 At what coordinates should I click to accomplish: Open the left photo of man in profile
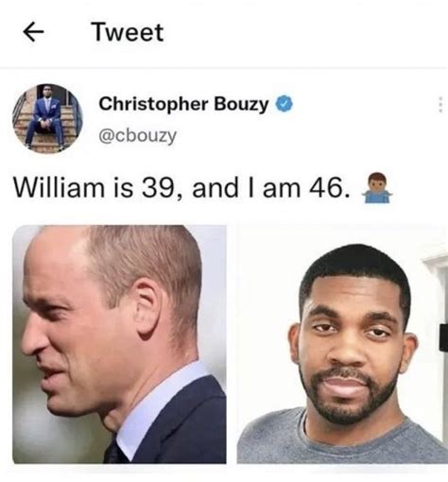point(119,344)
